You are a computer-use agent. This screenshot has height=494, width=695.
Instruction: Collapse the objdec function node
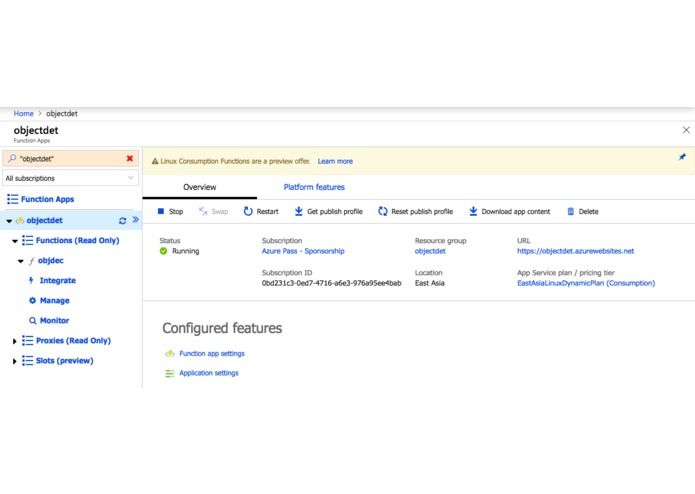(20, 261)
